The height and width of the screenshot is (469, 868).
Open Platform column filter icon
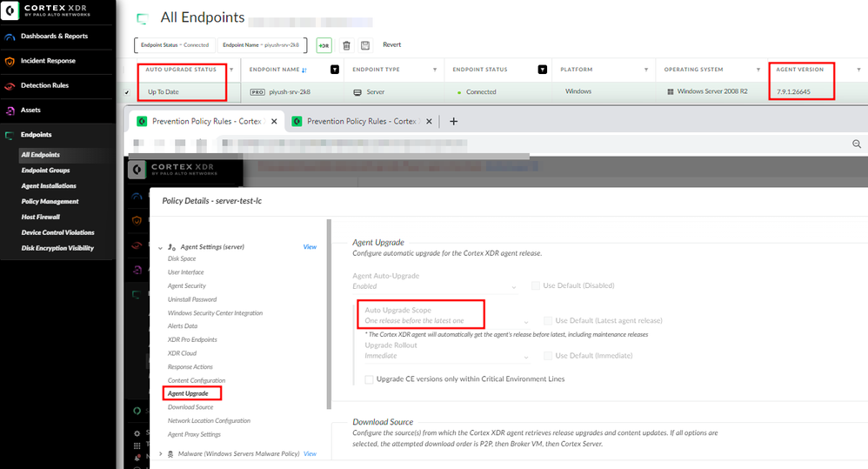(x=646, y=70)
